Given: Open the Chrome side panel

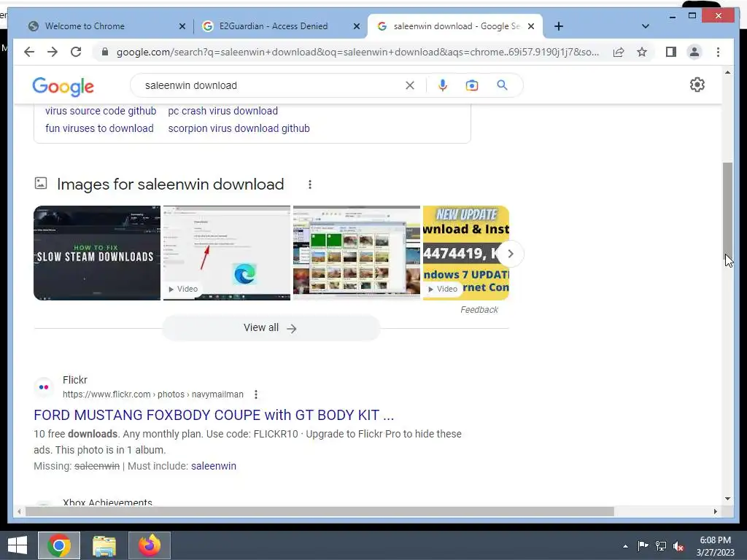Looking at the screenshot, I should 671,52.
